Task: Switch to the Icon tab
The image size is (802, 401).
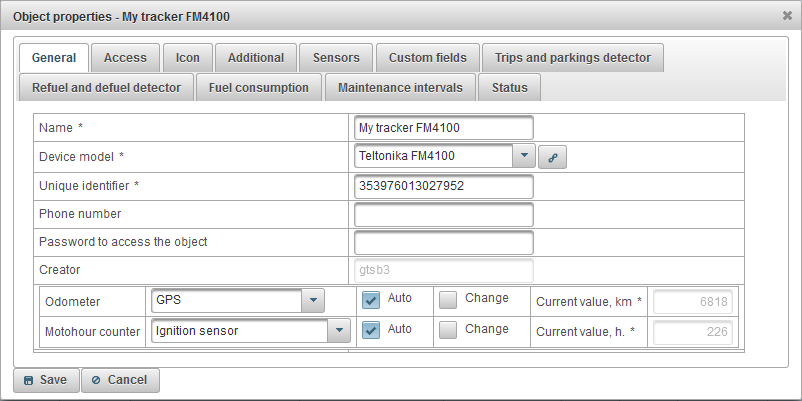Action: click(x=187, y=58)
